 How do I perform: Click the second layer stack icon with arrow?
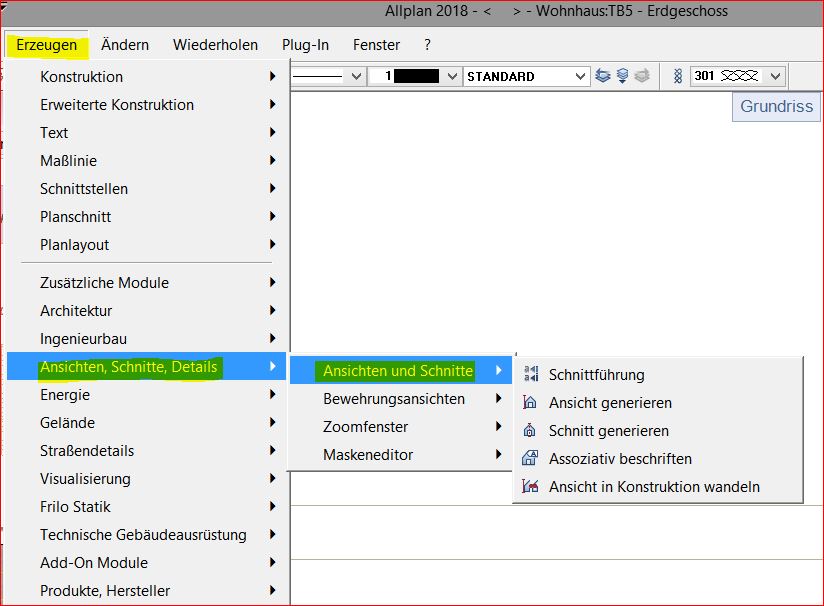click(622, 76)
